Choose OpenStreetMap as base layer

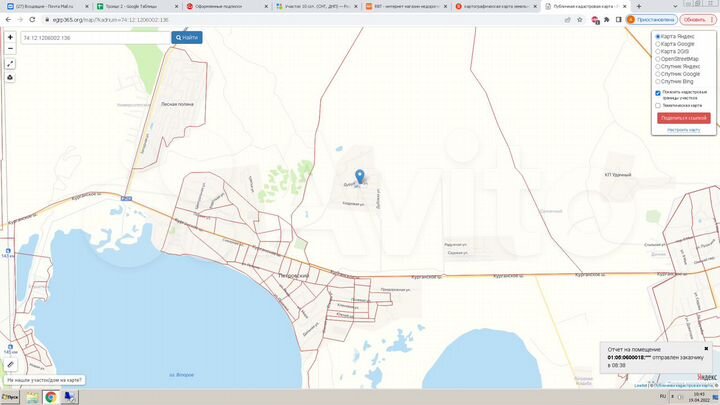coord(658,59)
